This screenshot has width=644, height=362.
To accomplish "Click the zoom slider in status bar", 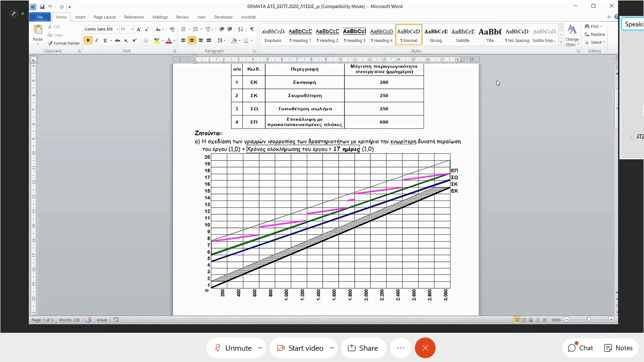I will pos(589,320).
